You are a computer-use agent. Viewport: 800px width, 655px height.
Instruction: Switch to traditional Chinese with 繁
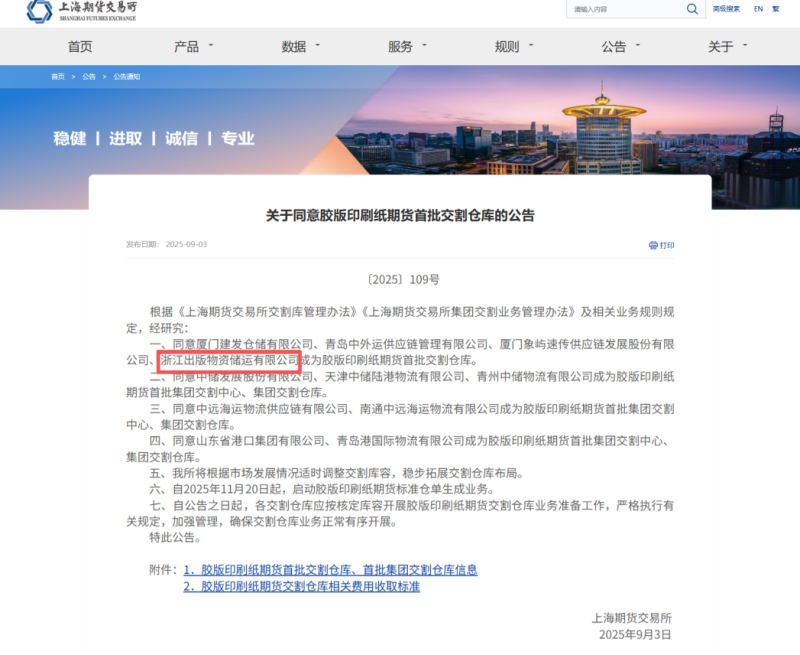[775, 9]
